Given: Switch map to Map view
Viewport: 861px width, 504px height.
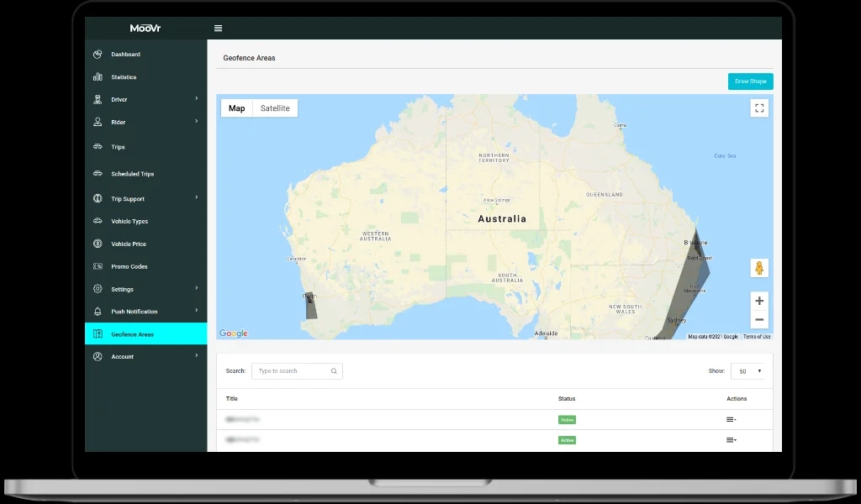Looking at the screenshot, I should [236, 108].
